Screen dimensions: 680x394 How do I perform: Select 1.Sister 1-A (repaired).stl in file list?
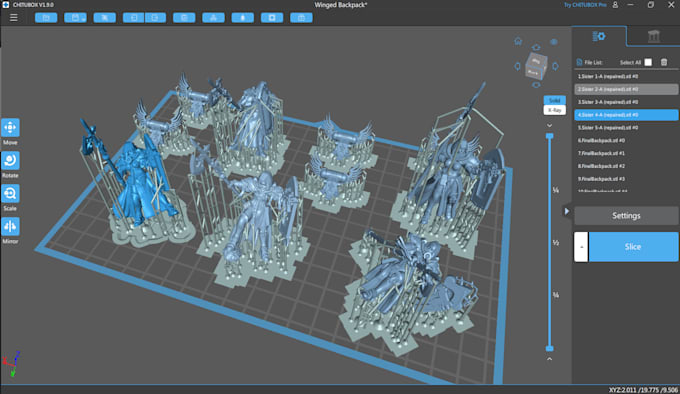point(626,76)
